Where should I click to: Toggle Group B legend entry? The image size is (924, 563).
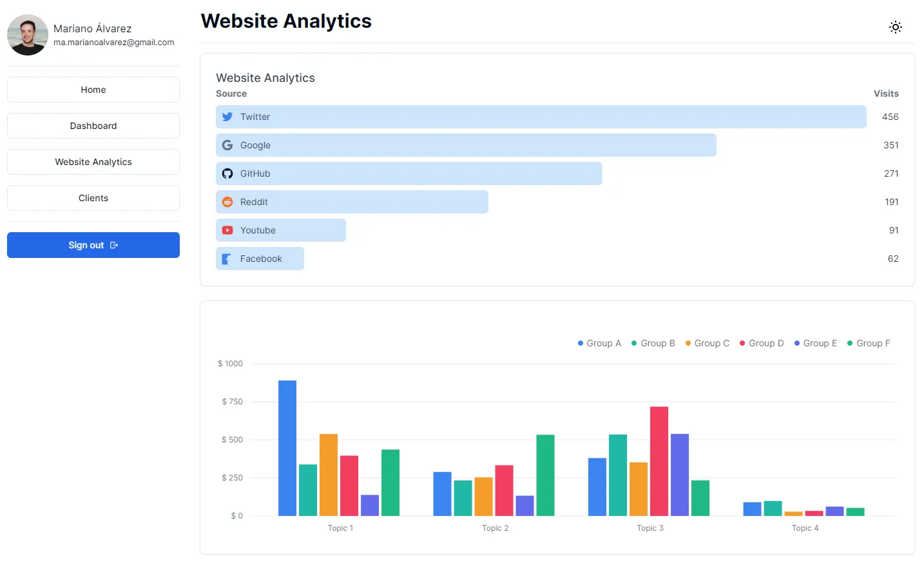pyautogui.click(x=653, y=343)
